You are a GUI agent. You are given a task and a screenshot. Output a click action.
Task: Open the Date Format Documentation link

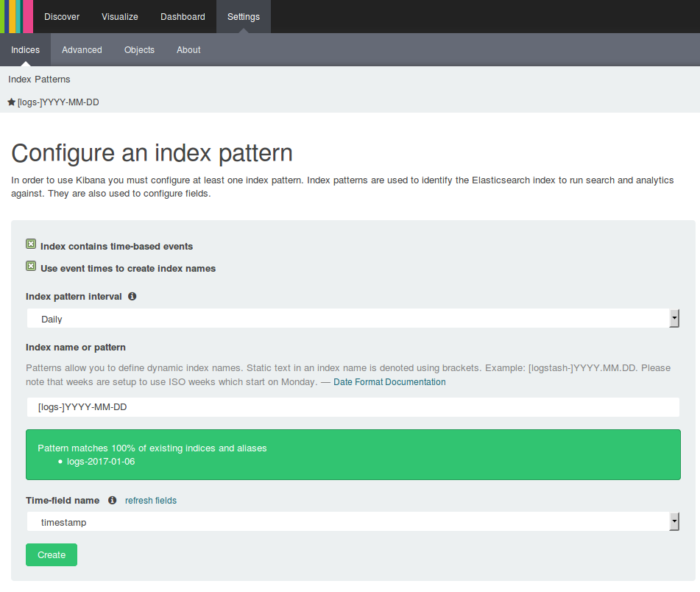click(x=389, y=381)
